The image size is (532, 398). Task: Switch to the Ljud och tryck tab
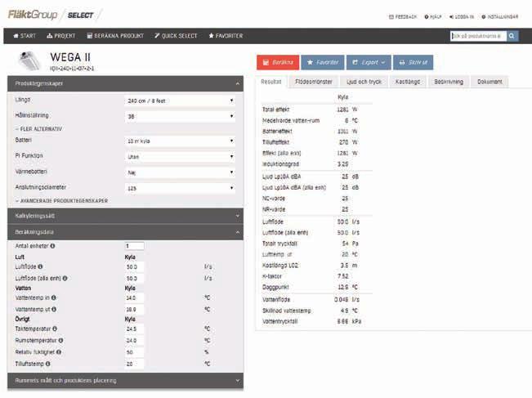[364, 82]
